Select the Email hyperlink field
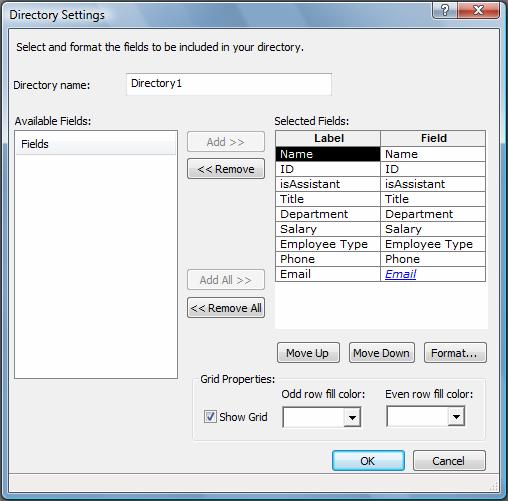This screenshot has height=501, width=508. point(400,274)
